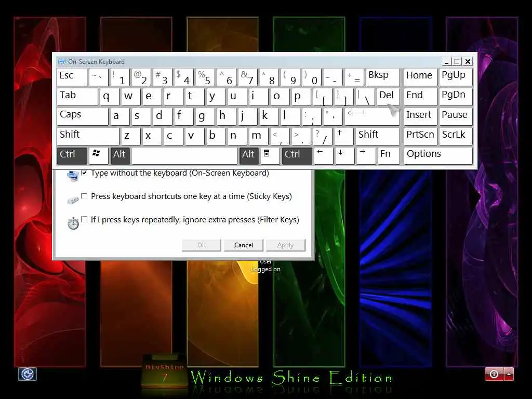Image resolution: width=532 pixels, height=399 pixels.
Task: Click the Bksp key
Action: click(x=383, y=77)
